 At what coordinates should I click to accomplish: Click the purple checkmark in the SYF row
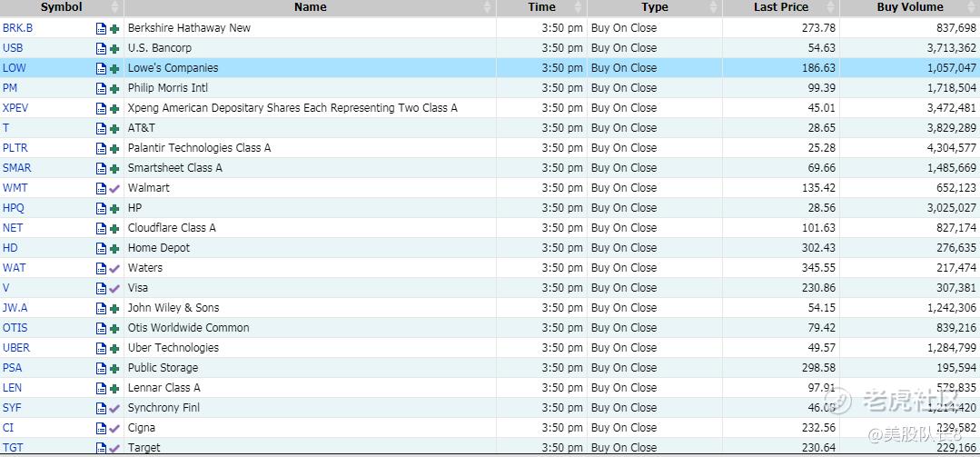click(114, 408)
